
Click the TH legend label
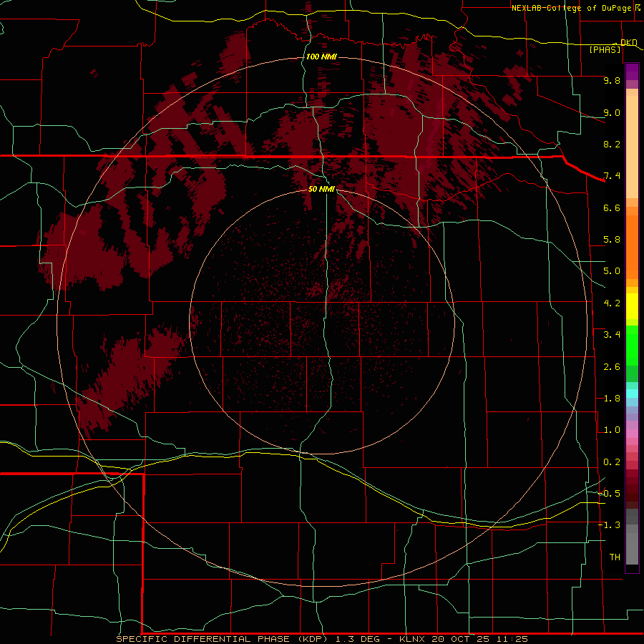[x=615, y=557]
